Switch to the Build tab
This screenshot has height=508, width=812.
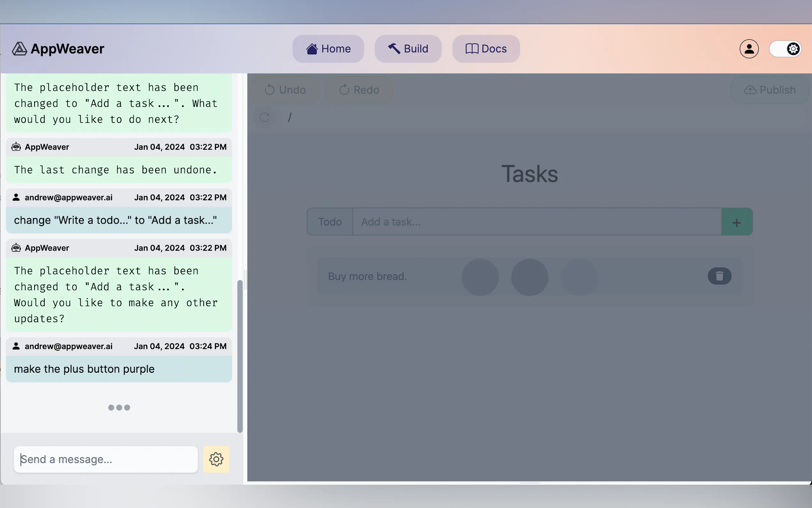[x=408, y=49]
